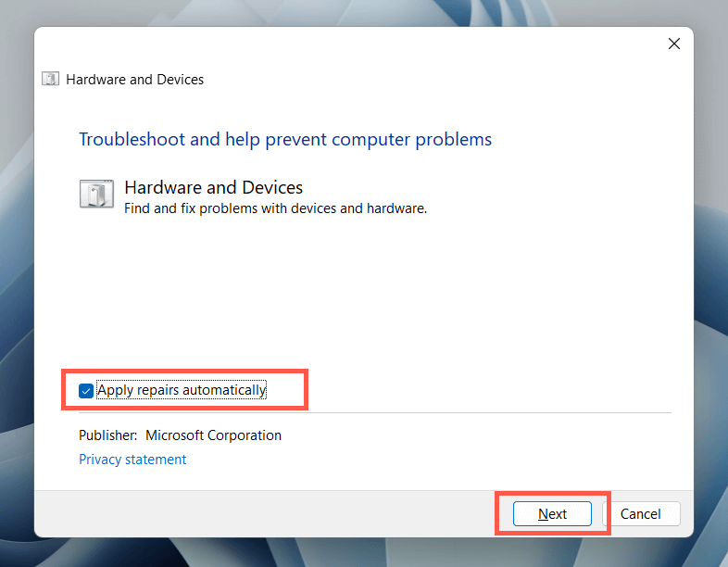Click the desktop wallpaper outside the dialog
This screenshot has height=567, width=728.
711,278
